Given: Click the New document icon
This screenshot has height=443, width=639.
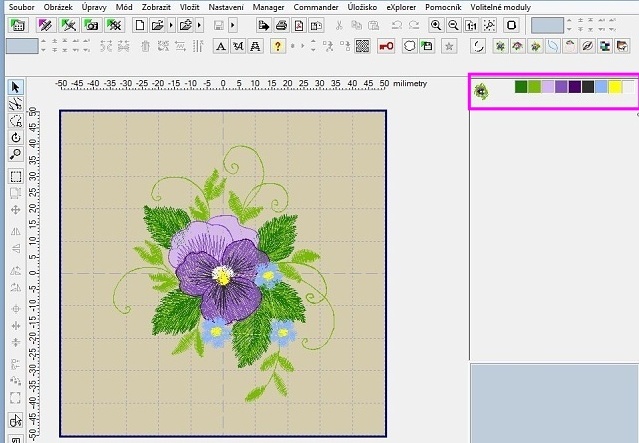Looking at the screenshot, I should [141, 24].
